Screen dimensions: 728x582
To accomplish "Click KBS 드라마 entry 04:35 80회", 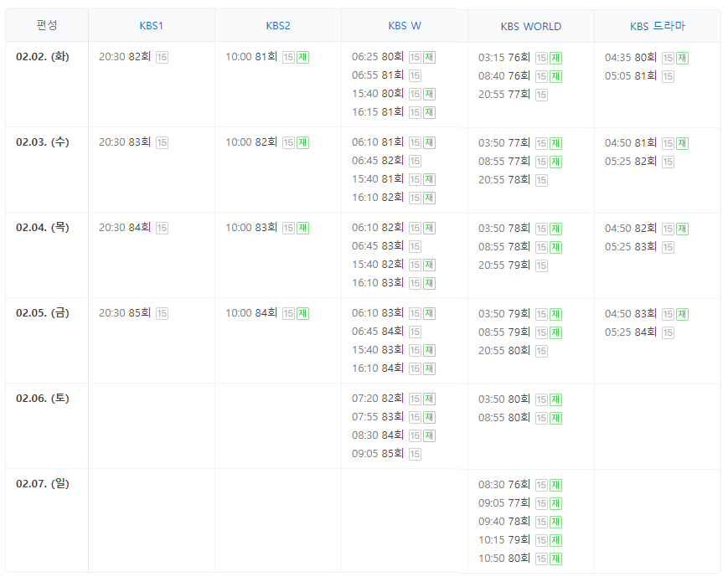I will pyautogui.click(x=631, y=58).
